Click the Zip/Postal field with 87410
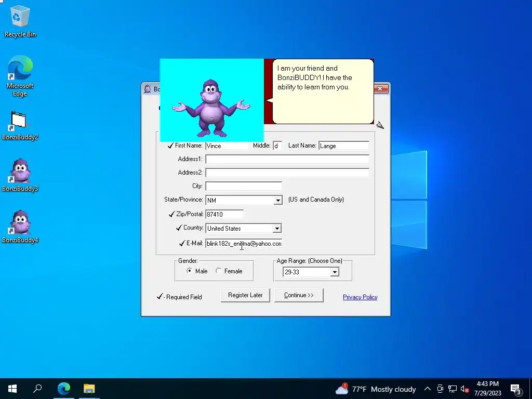Viewport: 532px width, 399px height. [x=224, y=215]
